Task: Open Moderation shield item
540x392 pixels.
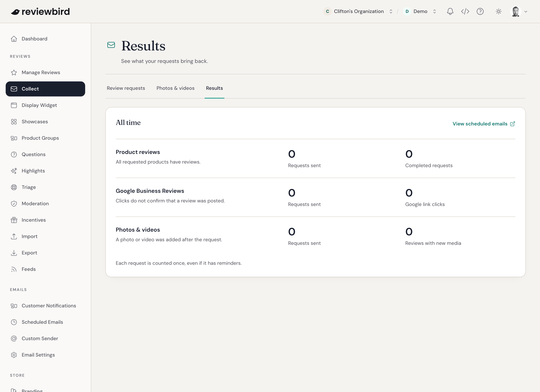Action: 45,204
